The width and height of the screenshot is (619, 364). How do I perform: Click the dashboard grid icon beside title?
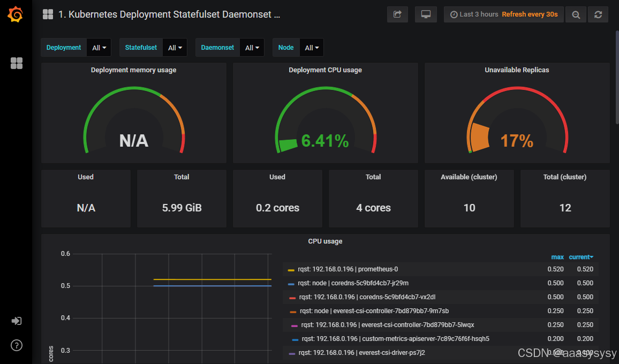[x=48, y=14]
